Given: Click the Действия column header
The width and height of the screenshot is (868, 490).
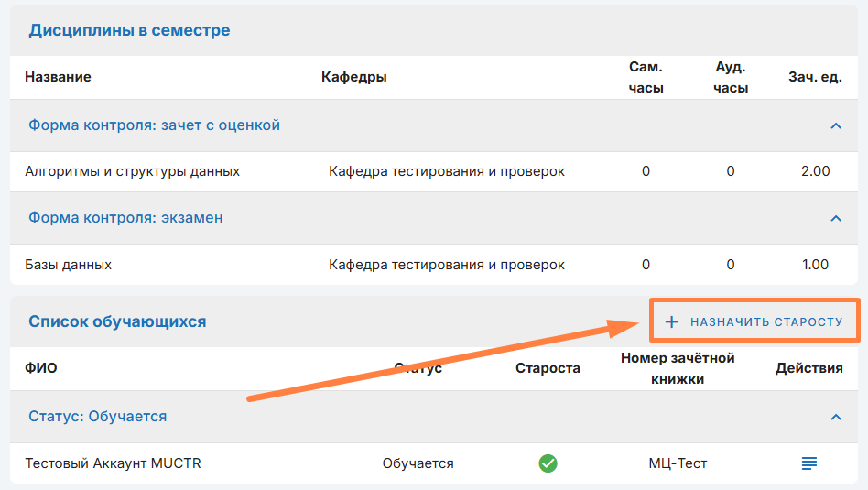Looking at the screenshot, I should [x=808, y=368].
